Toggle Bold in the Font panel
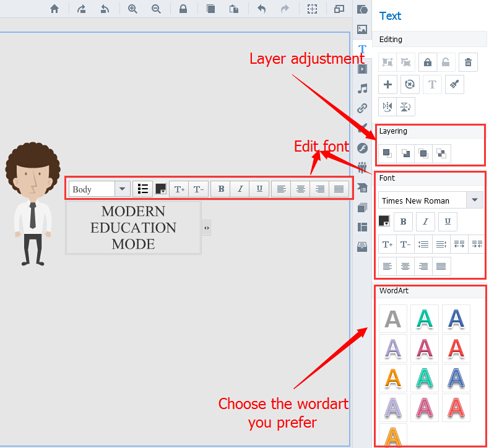 pos(403,222)
